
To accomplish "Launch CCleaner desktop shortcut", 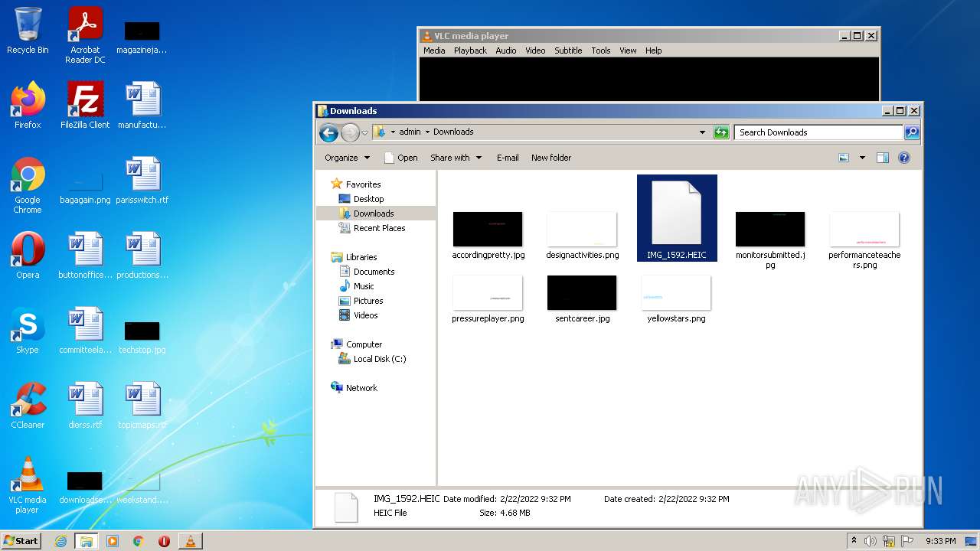I will (x=28, y=405).
